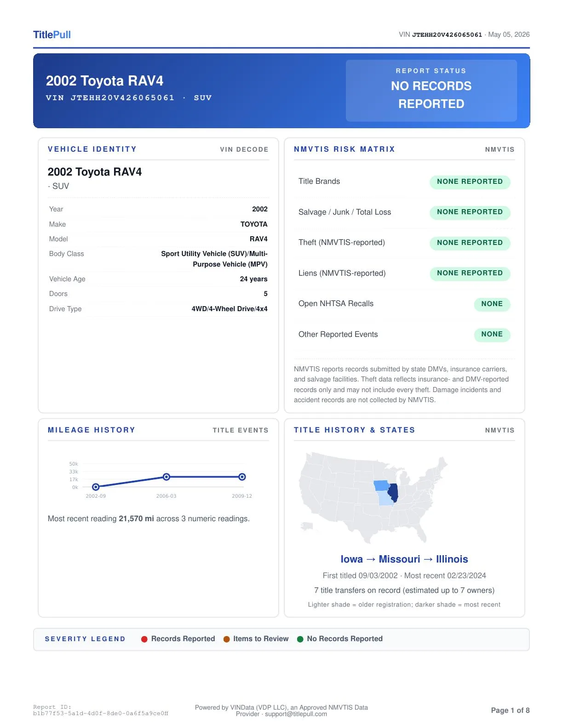
Task: Select the 2009-12 mileage data point
Action: 242,477
